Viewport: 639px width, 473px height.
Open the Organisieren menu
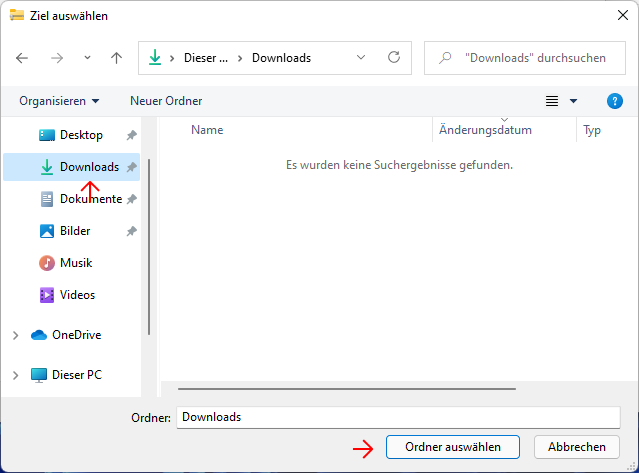click(x=59, y=101)
